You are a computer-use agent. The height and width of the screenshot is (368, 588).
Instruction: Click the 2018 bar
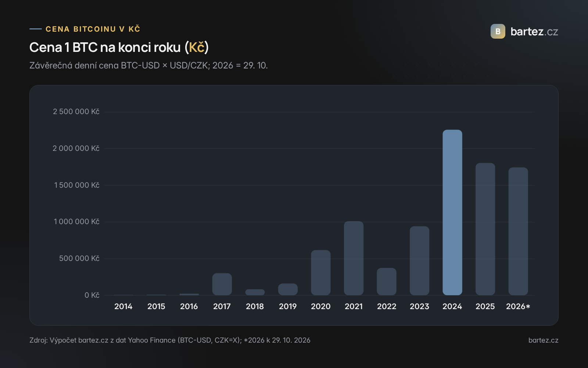point(255,292)
